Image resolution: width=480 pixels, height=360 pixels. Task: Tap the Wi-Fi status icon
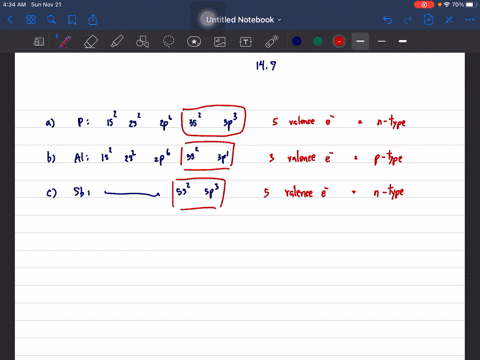pyautogui.click(x=447, y=5)
